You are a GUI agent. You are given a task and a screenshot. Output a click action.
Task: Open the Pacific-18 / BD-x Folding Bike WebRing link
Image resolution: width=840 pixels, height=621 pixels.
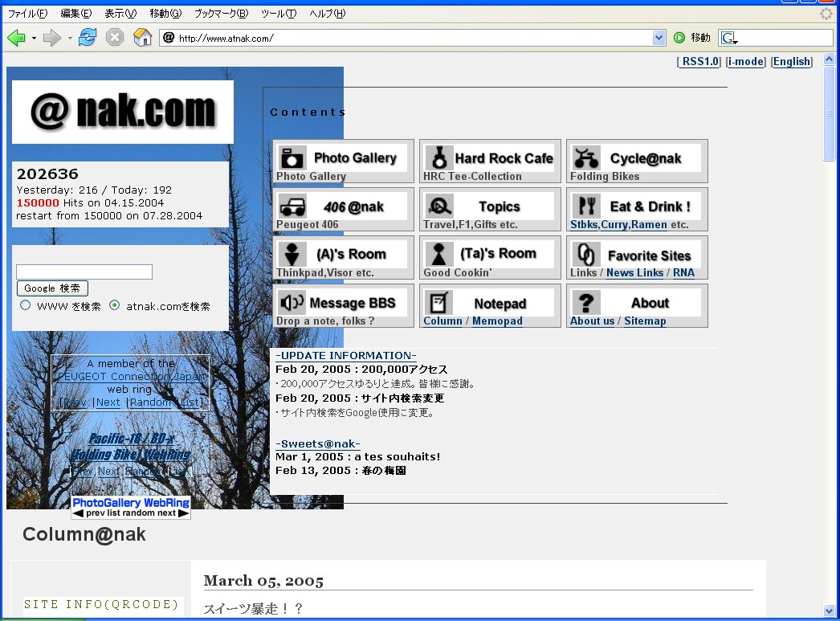130,447
